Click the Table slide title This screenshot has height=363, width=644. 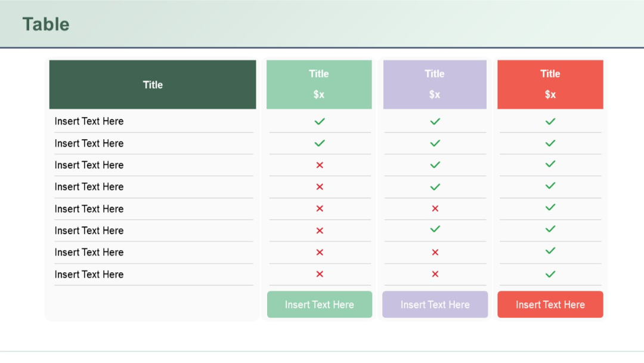pyautogui.click(x=47, y=24)
